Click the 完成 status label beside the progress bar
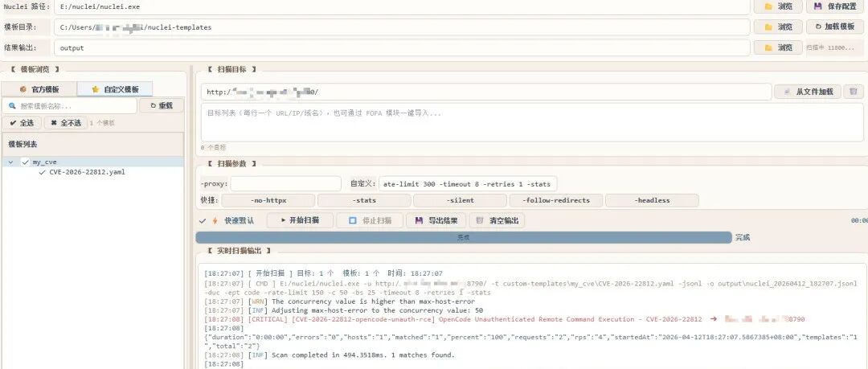 click(x=743, y=238)
